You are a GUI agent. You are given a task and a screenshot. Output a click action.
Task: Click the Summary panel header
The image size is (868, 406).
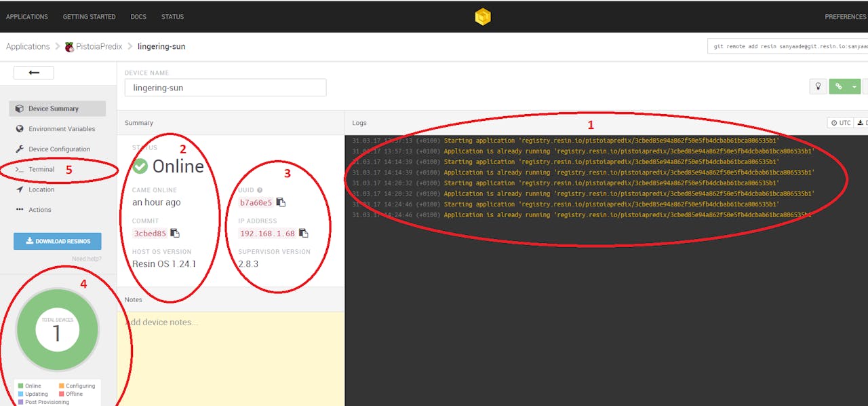[x=231, y=123]
